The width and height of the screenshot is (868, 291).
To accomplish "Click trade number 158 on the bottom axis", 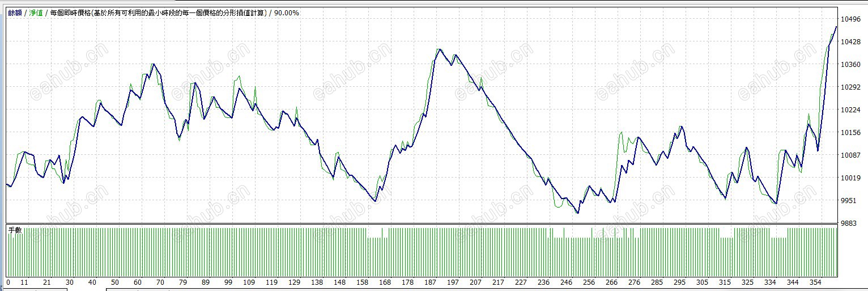I will coord(362,282).
